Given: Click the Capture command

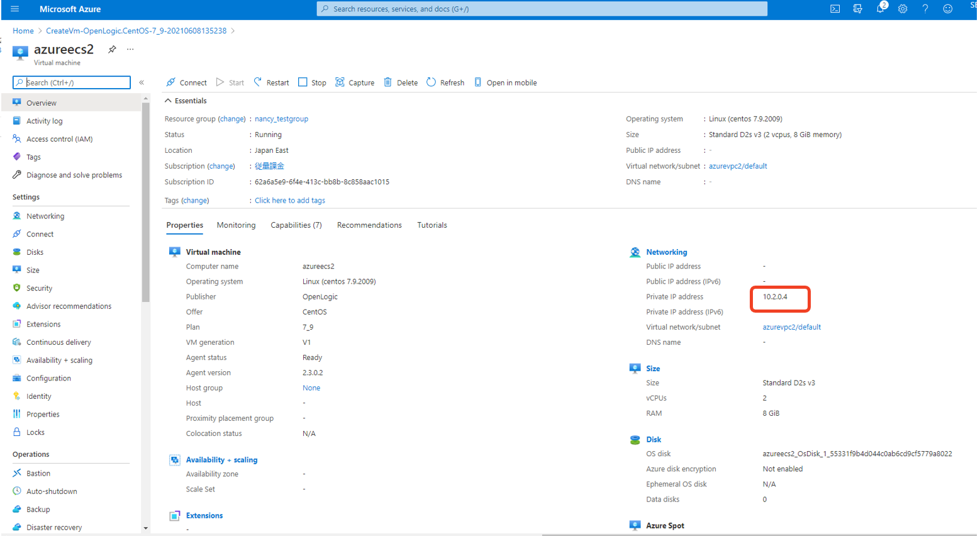Looking at the screenshot, I should tap(355, 82).
